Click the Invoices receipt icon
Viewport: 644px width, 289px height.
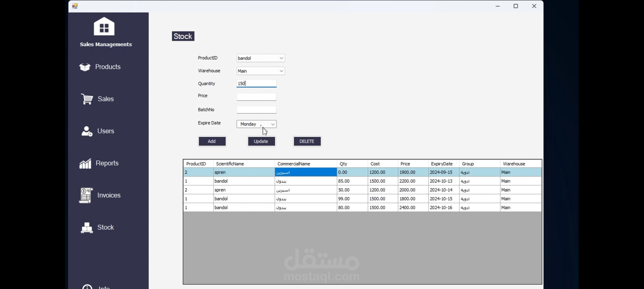click(x=86, y=195)
